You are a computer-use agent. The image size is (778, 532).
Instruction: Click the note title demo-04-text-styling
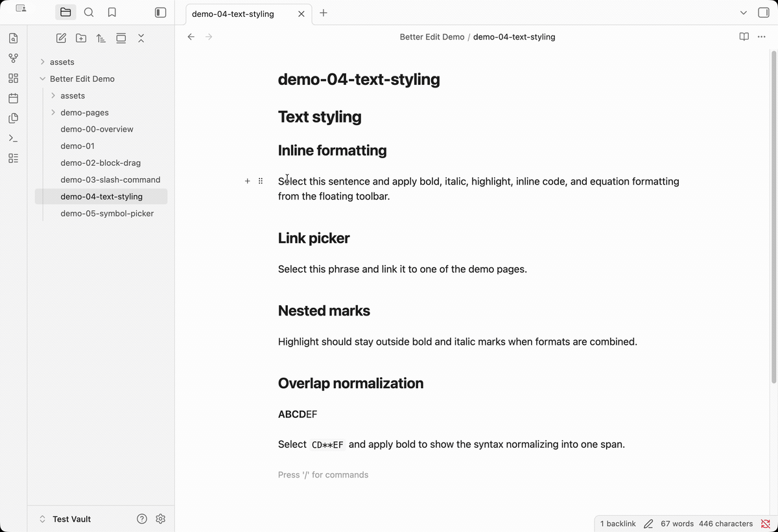tap(359, 80)
